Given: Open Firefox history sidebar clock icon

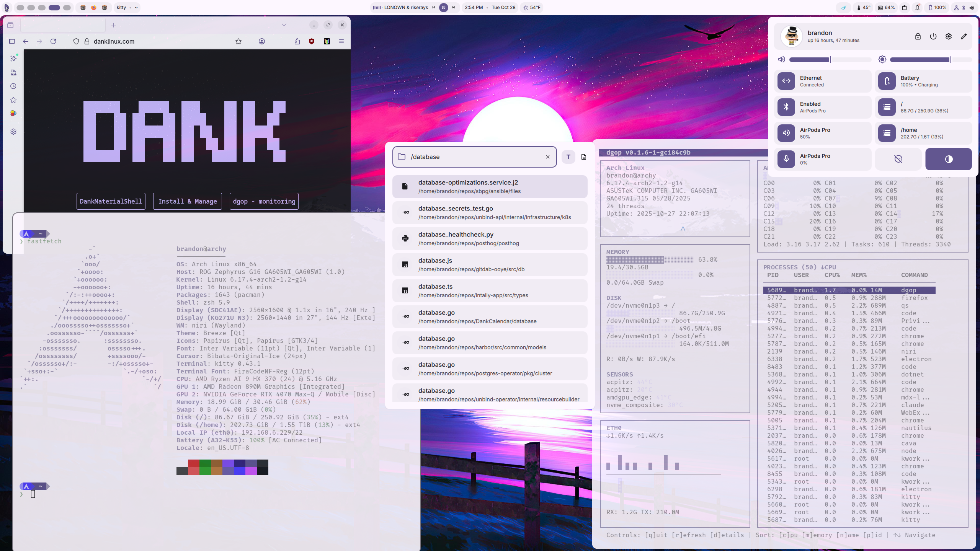Looking at the screenshot, I should tap(13, 86).
